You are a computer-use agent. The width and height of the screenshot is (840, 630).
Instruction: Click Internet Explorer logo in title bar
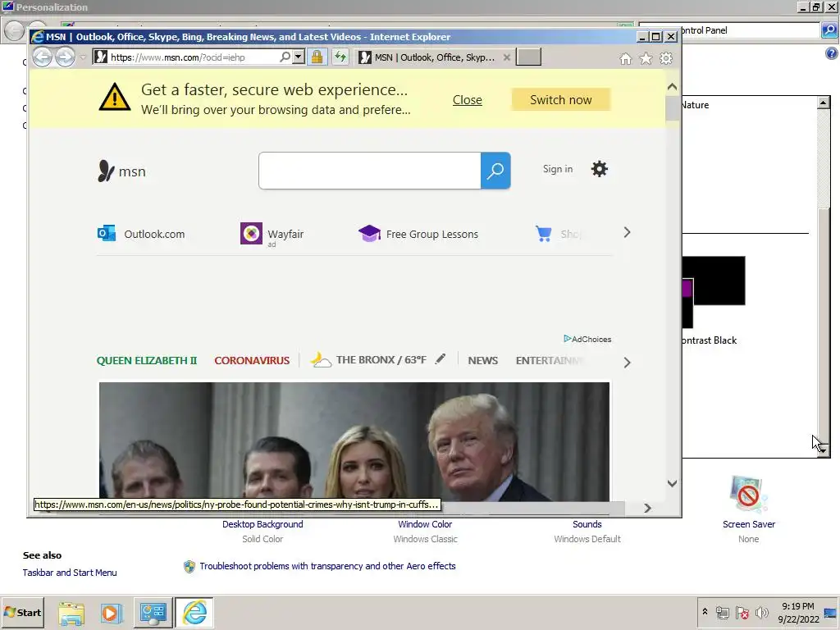[x=38, y=36]
